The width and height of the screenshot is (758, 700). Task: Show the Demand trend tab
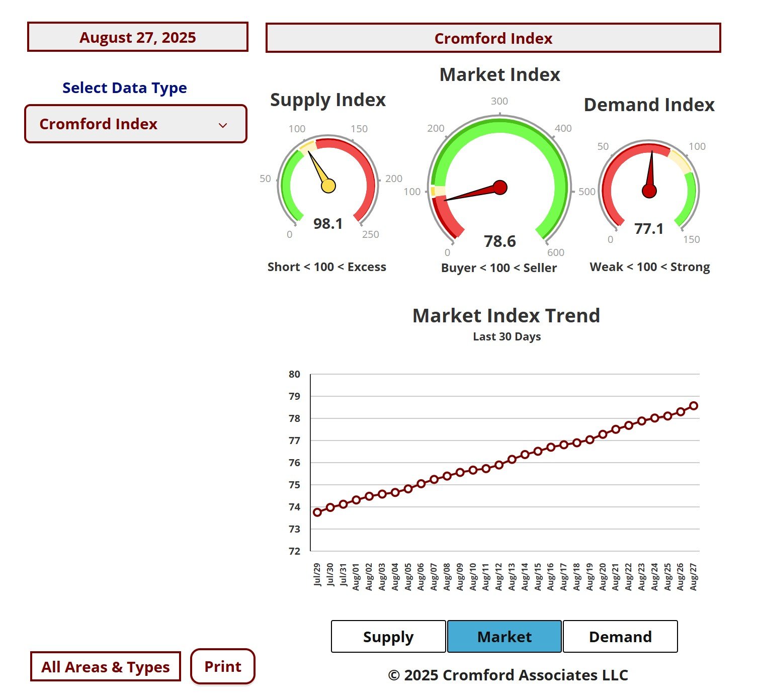tap(620, 637)
